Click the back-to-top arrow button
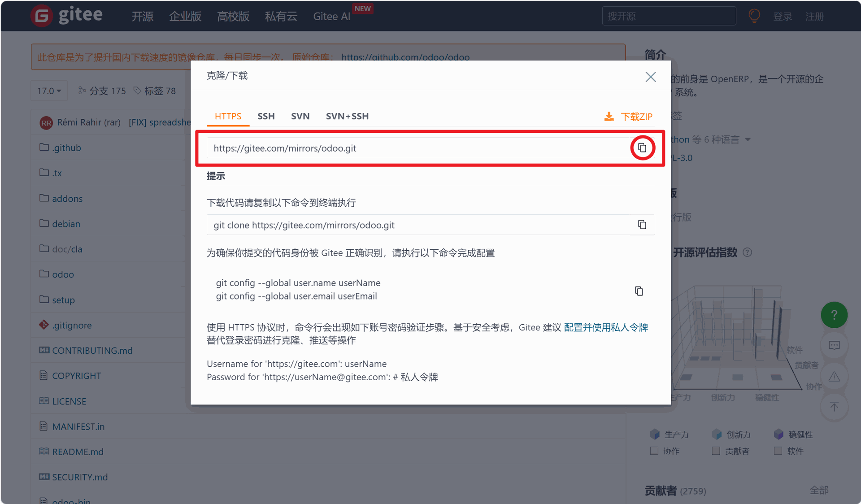 pyautogui.click(x=834, y=407)
